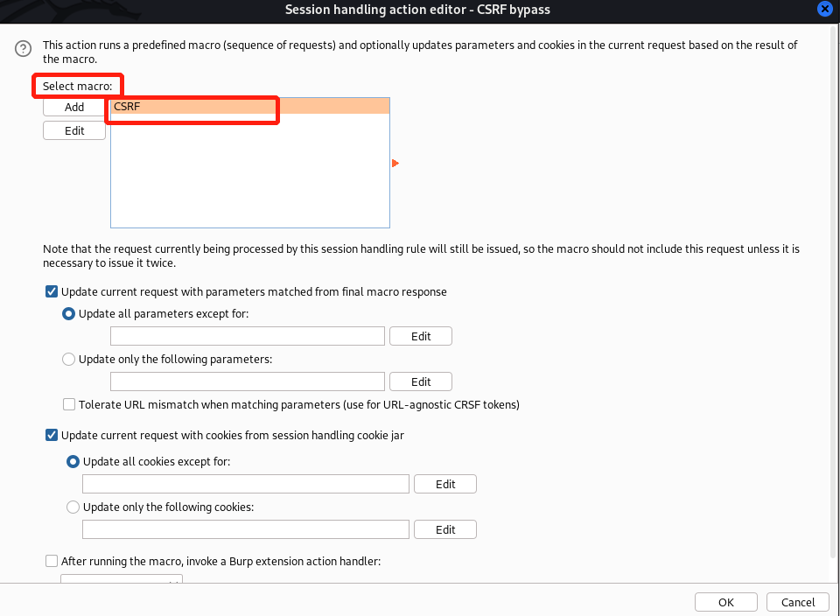The image size is (840, 616).
Task: Click the orange arrow beside macro list
Action: pyautogui.click(x=395, y=164)
